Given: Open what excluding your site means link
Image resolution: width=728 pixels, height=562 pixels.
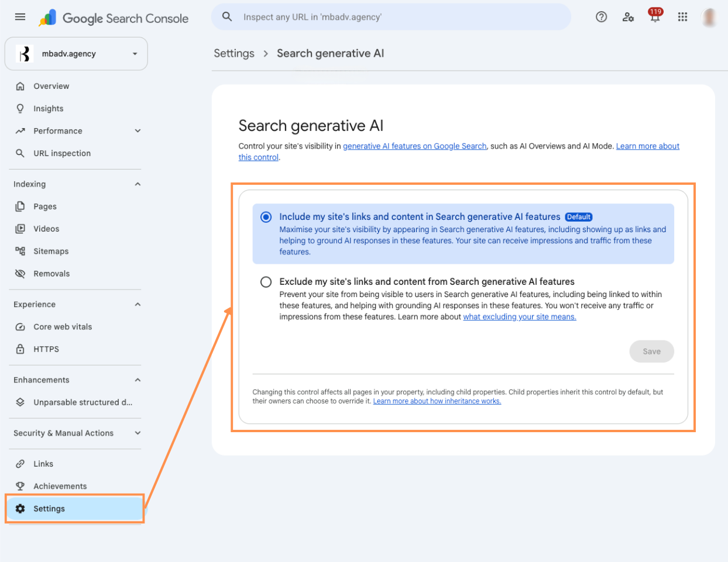Looking at the screenshot, I should click(x=520, y=317).
